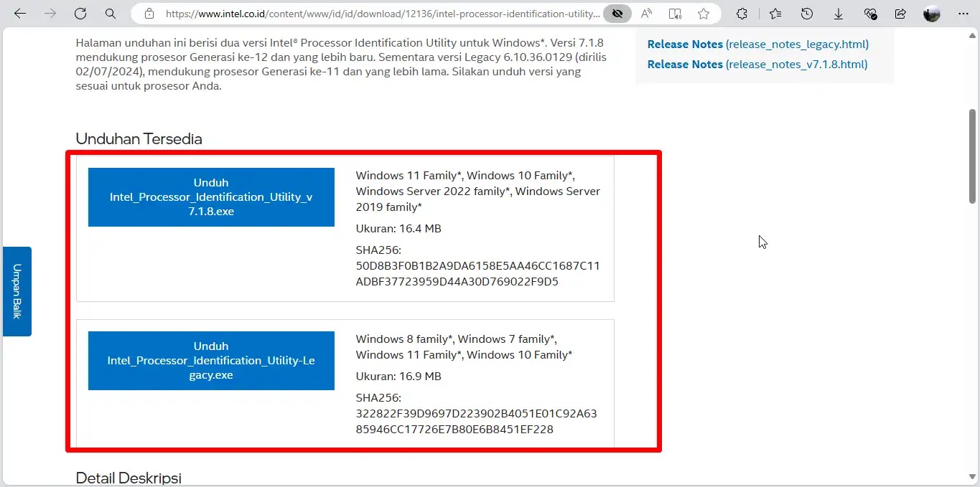Activate the Read aloud icon
The height and width of the screenshot is (487, 980).
(646, 14)
